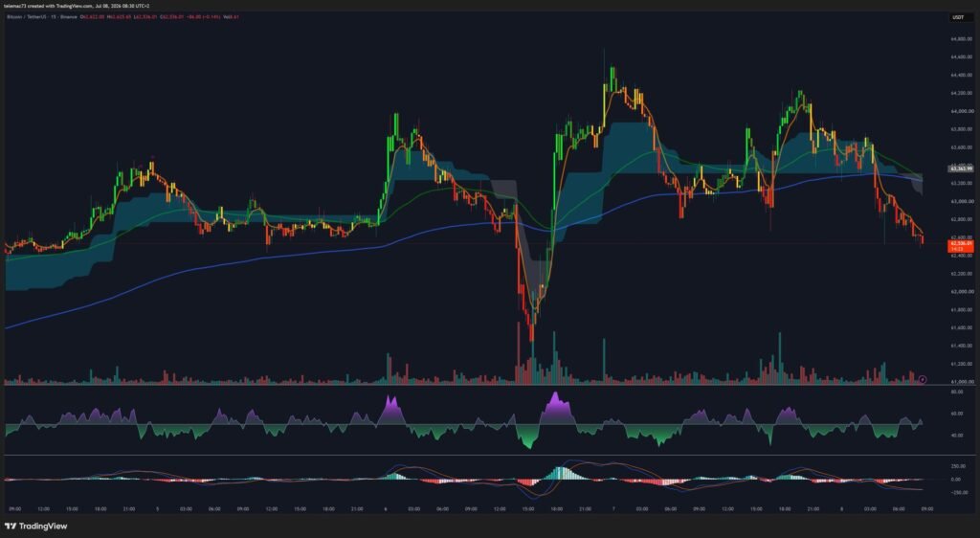Click the 64,600.00 price axis label
Screen dimensions: 980x538
(961, 56)
